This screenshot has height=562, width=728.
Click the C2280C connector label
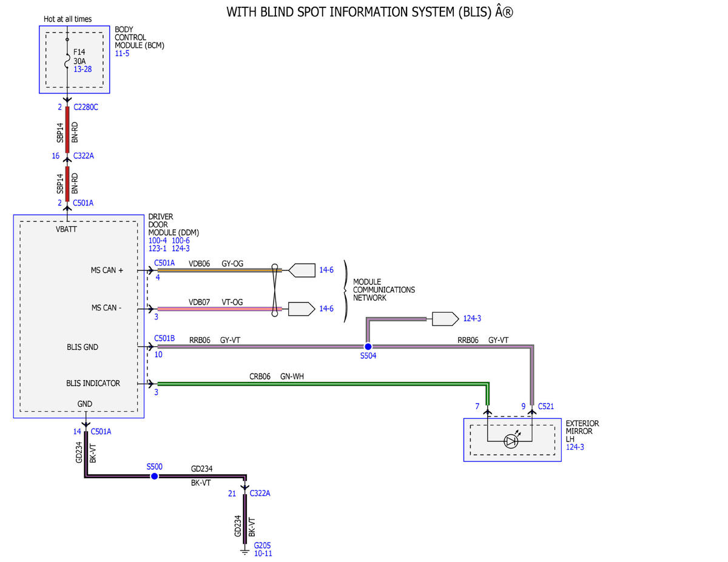click(x=86, y=107)
